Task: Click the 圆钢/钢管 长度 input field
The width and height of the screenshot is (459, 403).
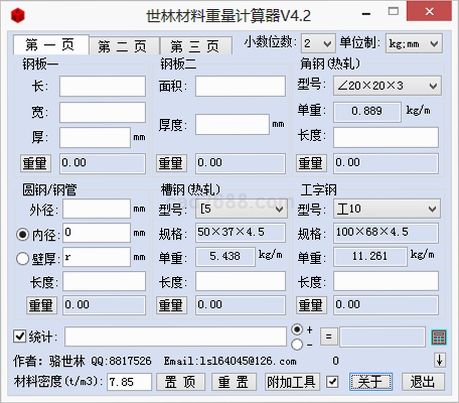Action: pos(104,281)
